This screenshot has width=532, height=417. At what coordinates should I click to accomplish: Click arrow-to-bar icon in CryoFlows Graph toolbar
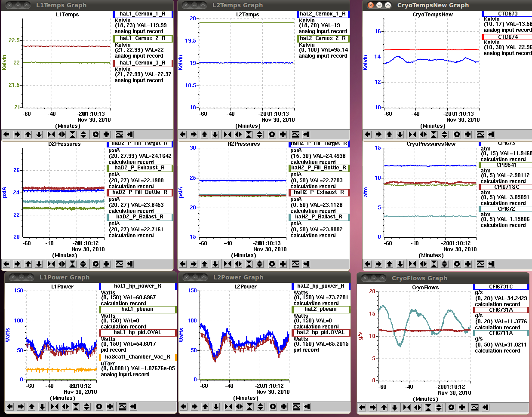pos(486,407)
